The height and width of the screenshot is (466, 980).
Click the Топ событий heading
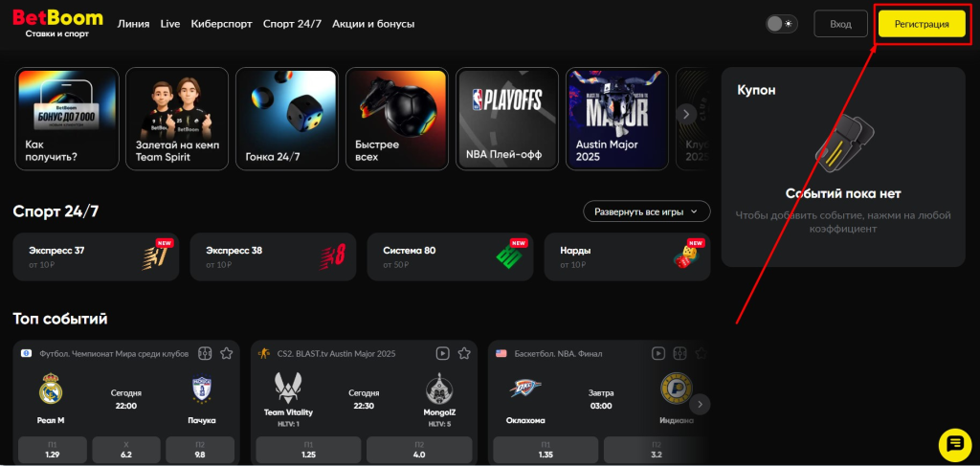pyautogui.click(x=60, y=319)
